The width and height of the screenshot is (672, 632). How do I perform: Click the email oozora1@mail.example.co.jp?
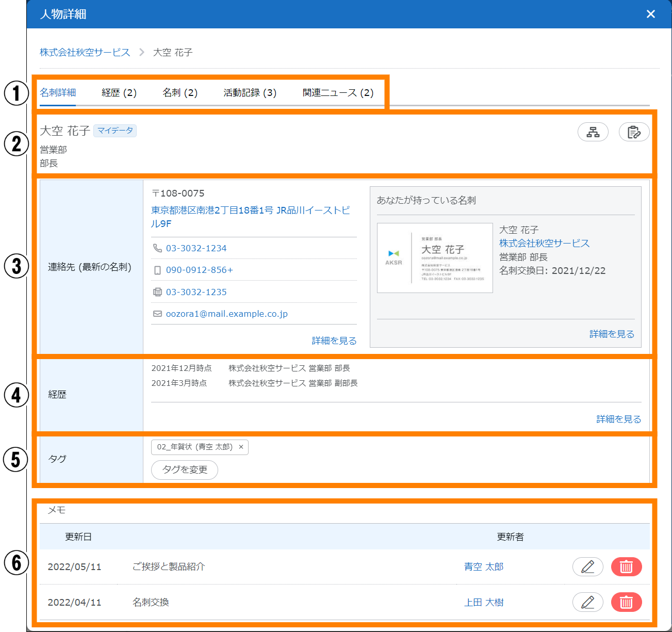pos(226,314)
